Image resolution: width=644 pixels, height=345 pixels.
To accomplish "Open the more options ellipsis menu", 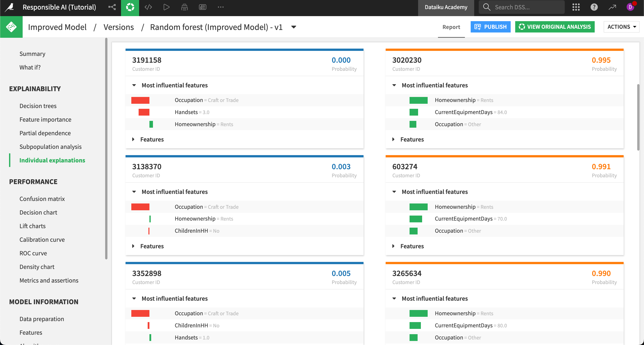I will [221, 7].
